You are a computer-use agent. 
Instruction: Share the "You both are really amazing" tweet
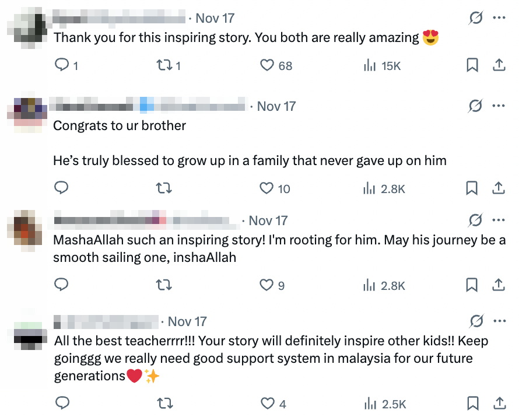pyautogui.click(x=499, y=65)
